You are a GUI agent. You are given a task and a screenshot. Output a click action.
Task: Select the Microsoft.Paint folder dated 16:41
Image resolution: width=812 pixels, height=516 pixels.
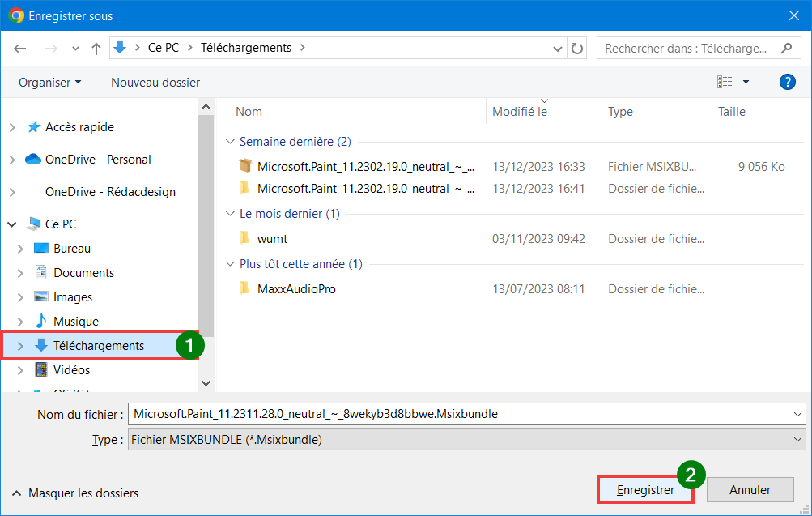click(x=366, y=189)
